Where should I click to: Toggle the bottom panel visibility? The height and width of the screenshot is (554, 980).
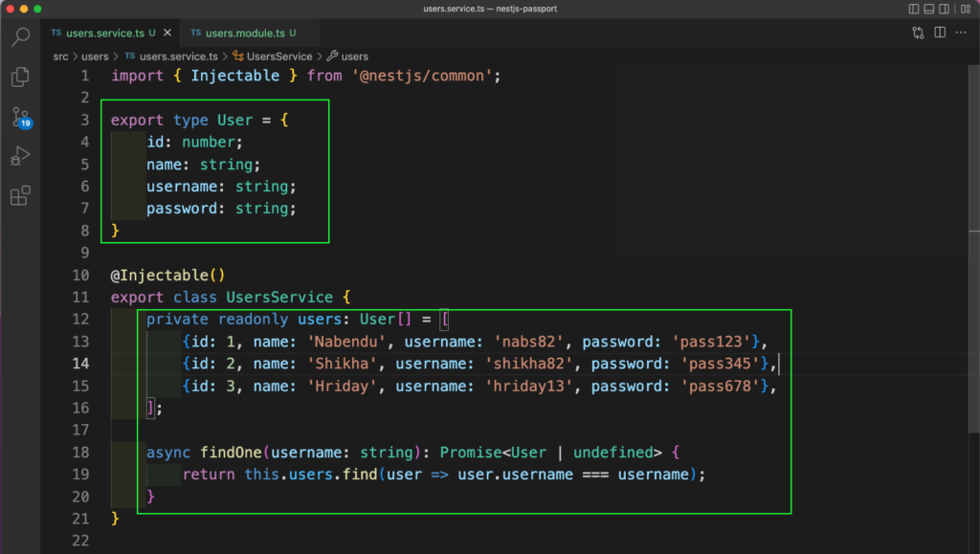click(x=930, y=9)
